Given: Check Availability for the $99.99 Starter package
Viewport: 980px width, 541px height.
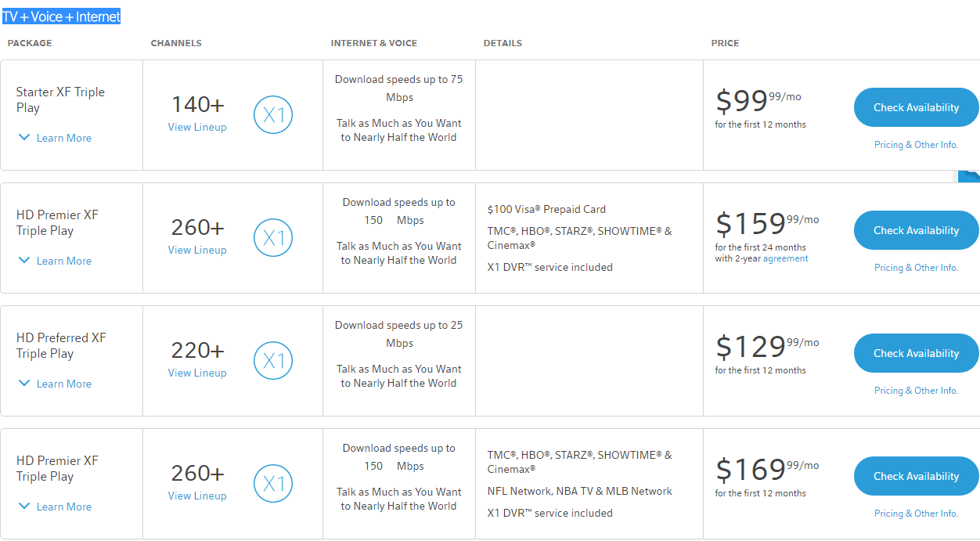Looking at the screenshot, I should coord(916,107).
